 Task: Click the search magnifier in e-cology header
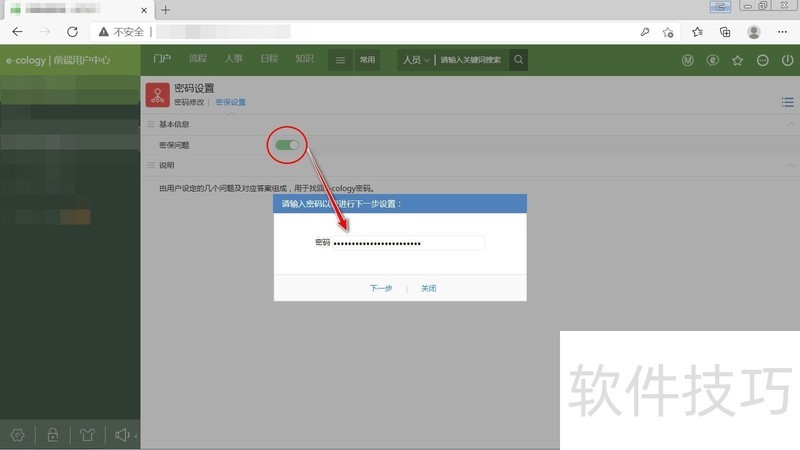tap(518, 60)
